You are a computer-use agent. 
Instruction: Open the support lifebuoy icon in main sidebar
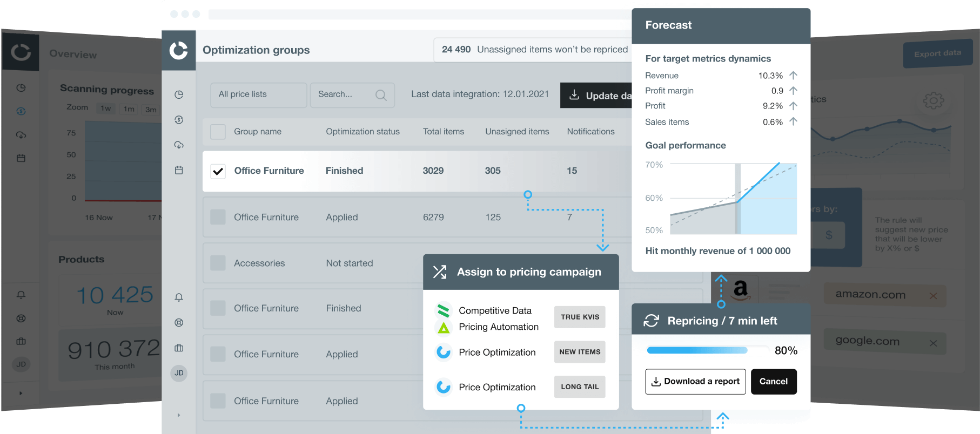(x=179, y=323)
